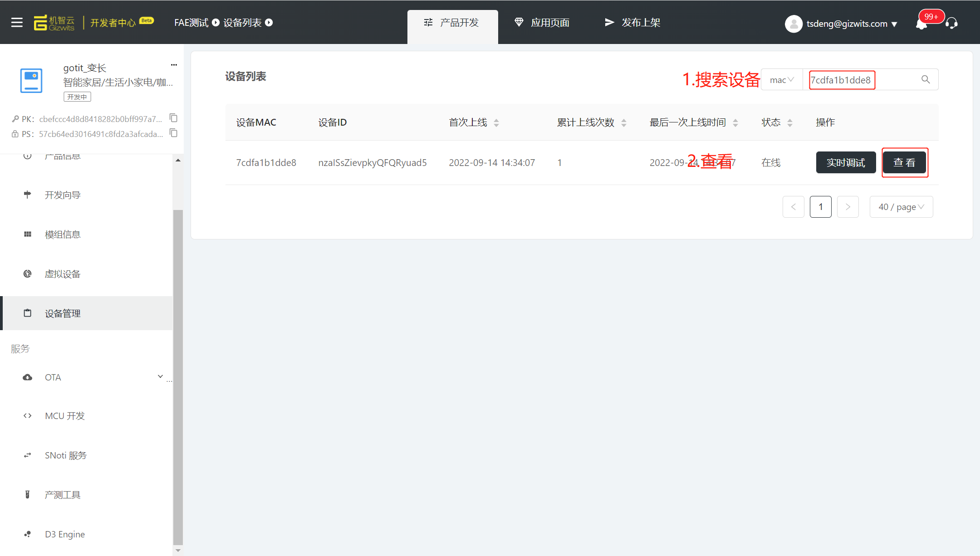Screen dimensions: 980x556
Task: Open the hamburger navigation menu
Action: [x=16, y=22]
